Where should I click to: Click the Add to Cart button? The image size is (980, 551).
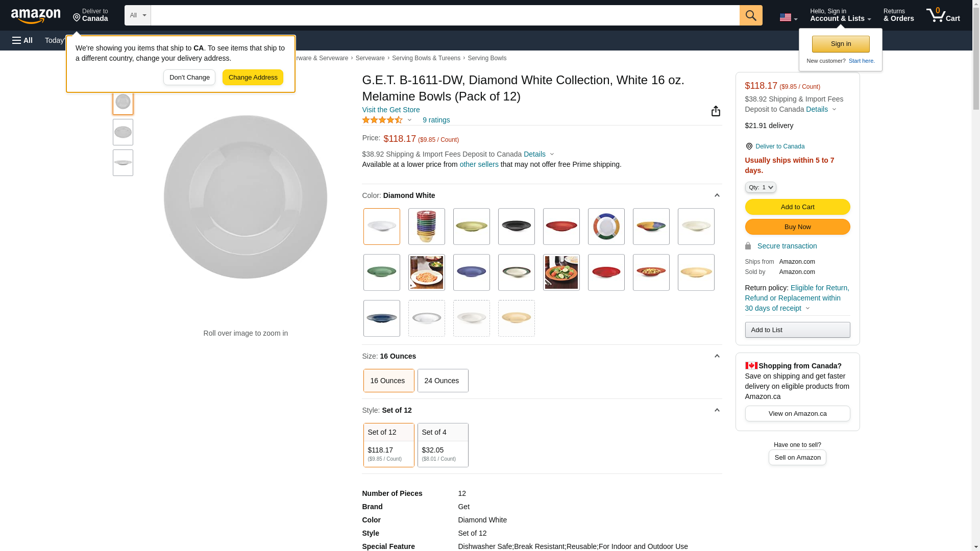tap(797, 207)
